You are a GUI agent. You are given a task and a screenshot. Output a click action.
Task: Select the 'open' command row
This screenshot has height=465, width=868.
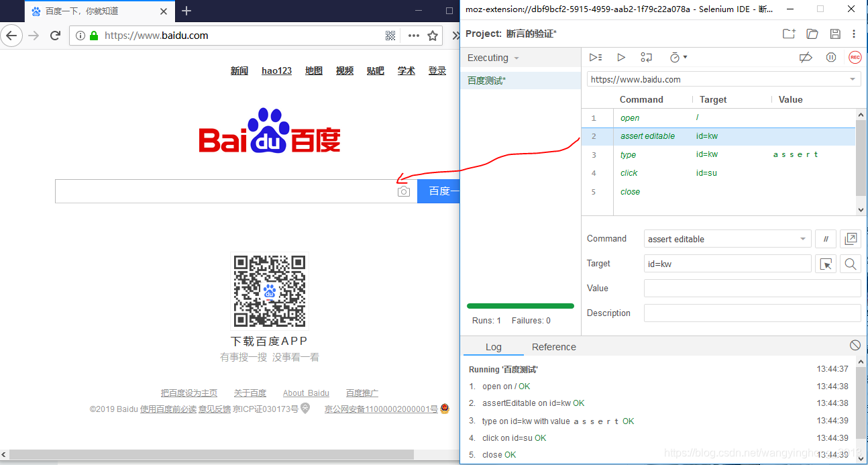[x=718, y=118]
